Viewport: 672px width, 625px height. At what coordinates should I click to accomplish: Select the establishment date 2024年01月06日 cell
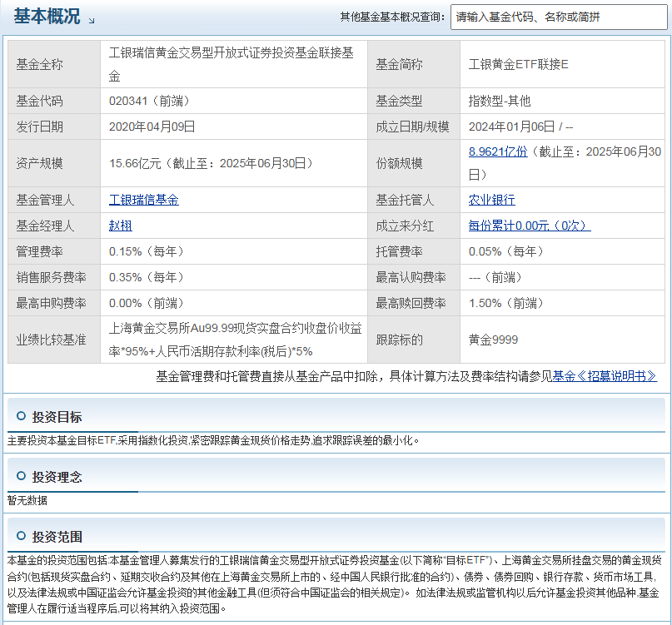tap(562, 126)
